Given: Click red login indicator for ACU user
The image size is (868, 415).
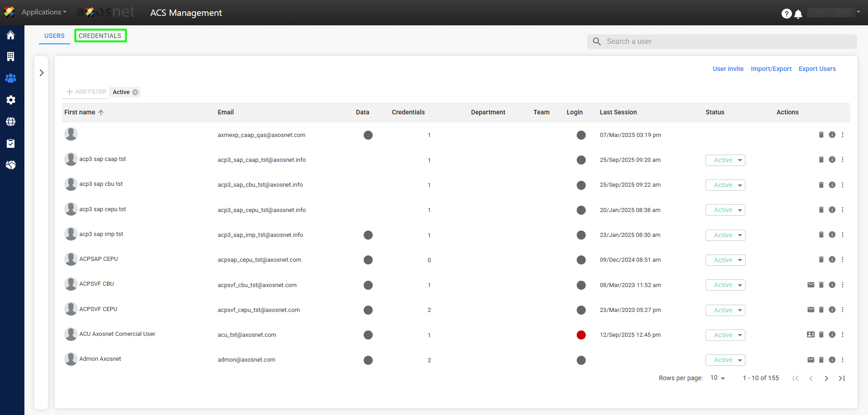Looking at the screenshot, I should click(x=581, y=335).
